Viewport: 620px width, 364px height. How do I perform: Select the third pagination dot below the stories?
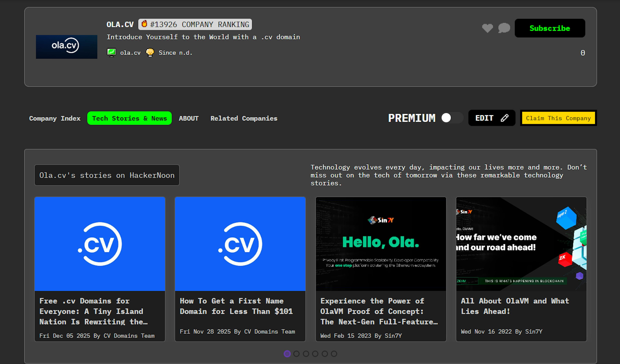306,354
